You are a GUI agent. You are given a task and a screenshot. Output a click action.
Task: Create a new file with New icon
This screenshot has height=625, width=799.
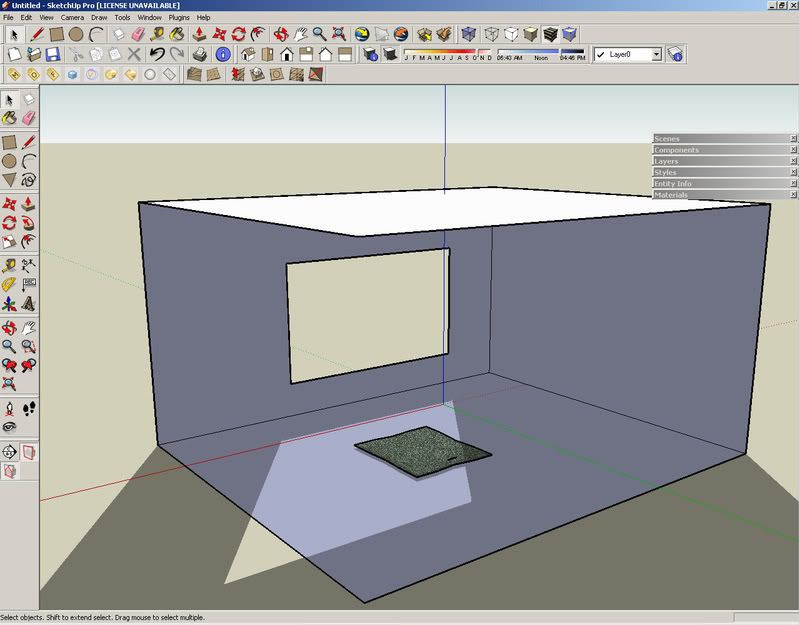[x=14, y=54]
